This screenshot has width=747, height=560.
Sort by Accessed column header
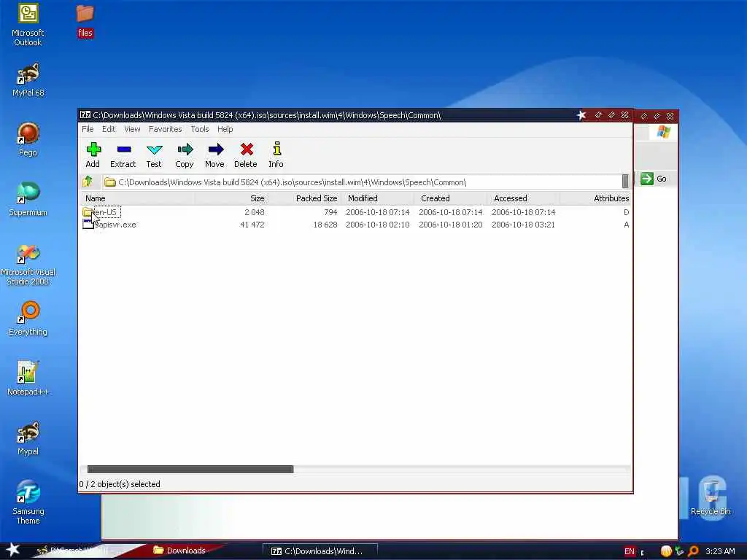(523, 198)
